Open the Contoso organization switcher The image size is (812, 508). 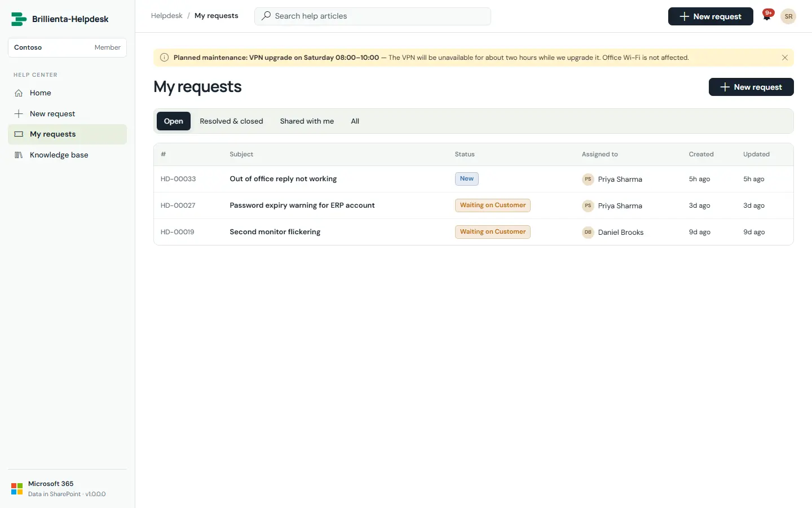(x=67, y=47)
